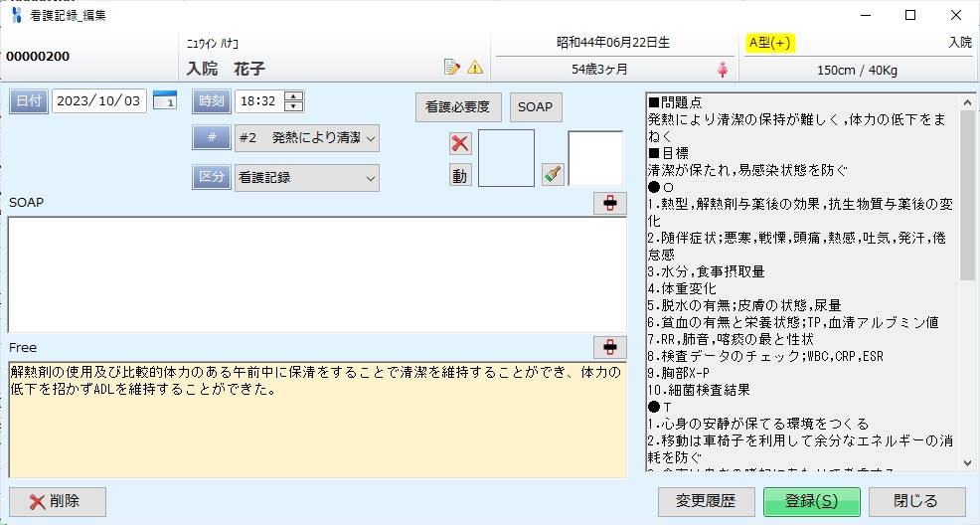This screenshot has height=525, width=980.
Task: Click patient name 入院 花子
Action: click(x=226, y=69)
